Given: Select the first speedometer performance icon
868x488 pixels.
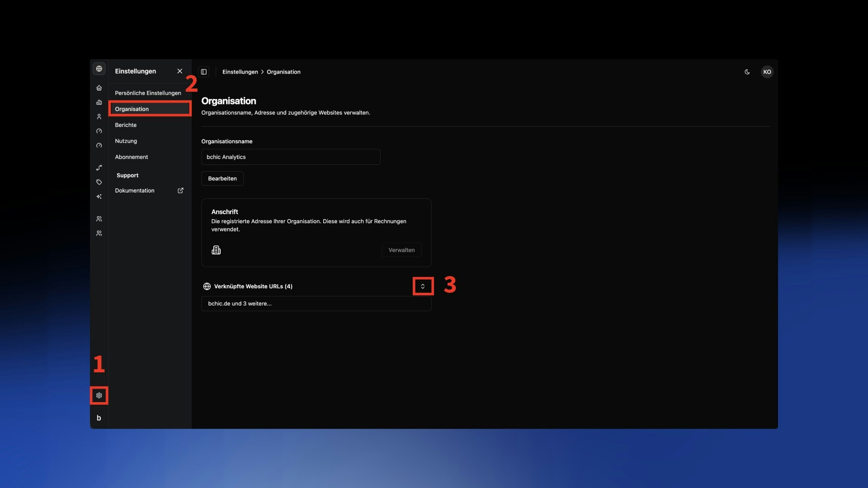Looking at the screenshot, I should 99,131.
